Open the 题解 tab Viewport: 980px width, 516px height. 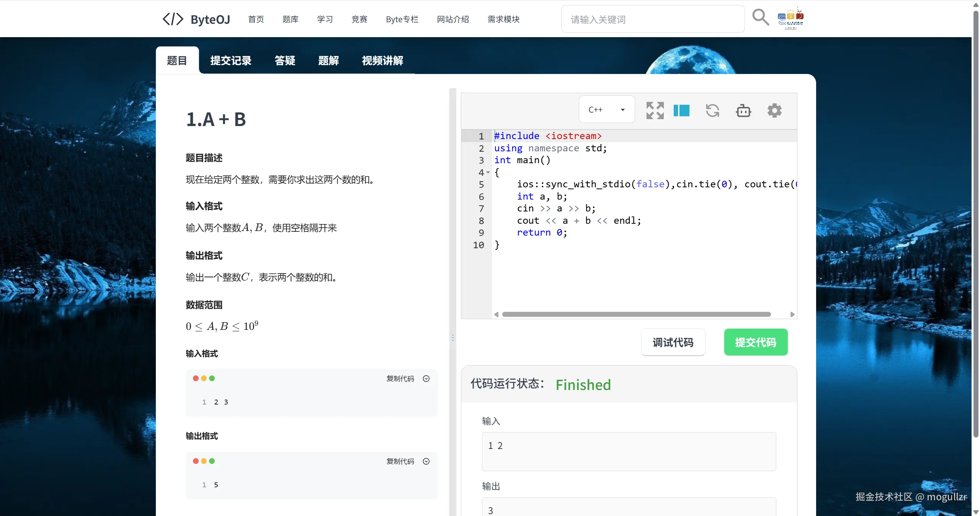point(328,61)
